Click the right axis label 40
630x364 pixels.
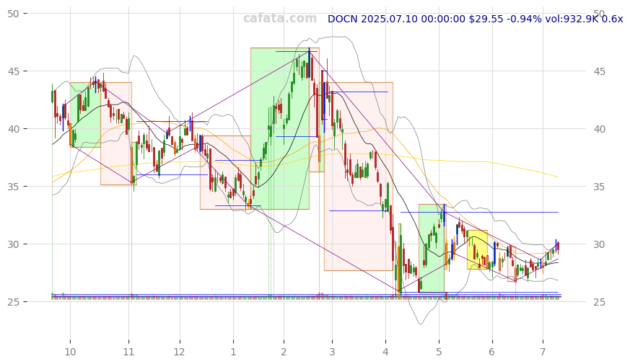pos(599,129)
